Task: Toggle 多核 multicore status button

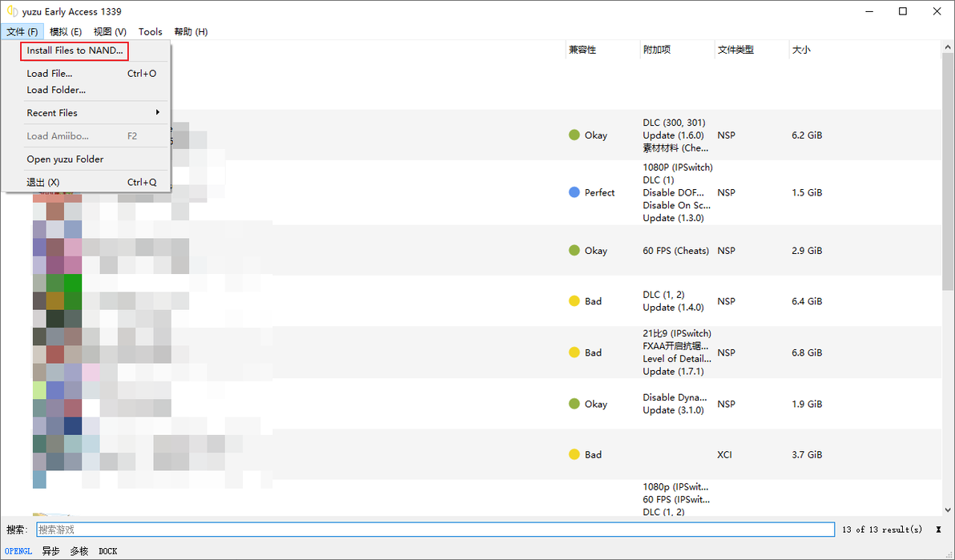Action: click(x=79, y=551)
